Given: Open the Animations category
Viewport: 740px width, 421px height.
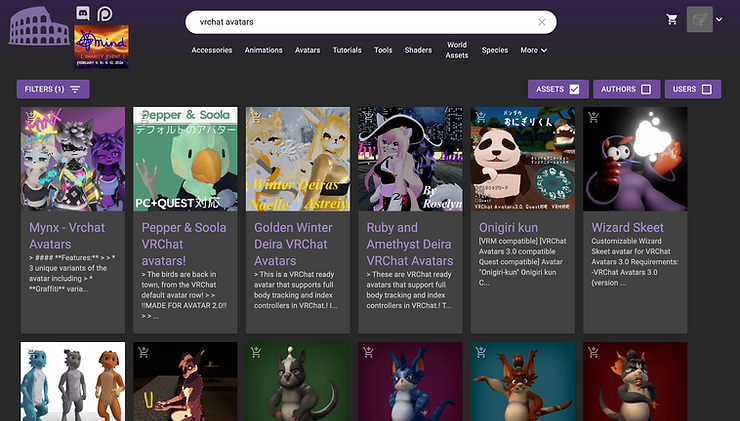Looking at the screenshot, I should (x=263, y=50).
